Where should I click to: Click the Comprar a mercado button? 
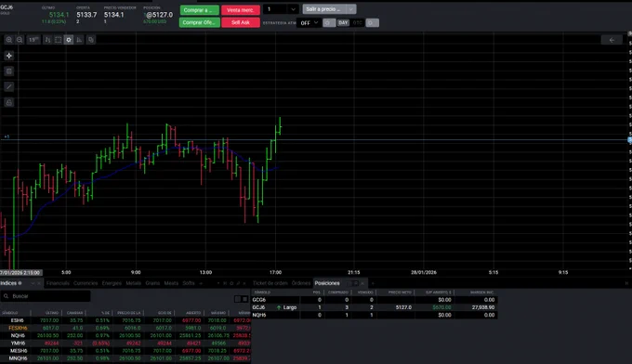pyautogui.click(x=200, y=9)
